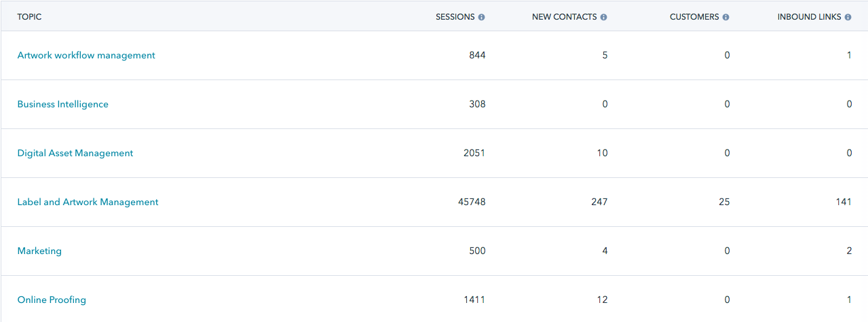Viewport: 868px width, 322px height.
Task: Open the Digital Asset Management topic
Action: coord(75,153)
